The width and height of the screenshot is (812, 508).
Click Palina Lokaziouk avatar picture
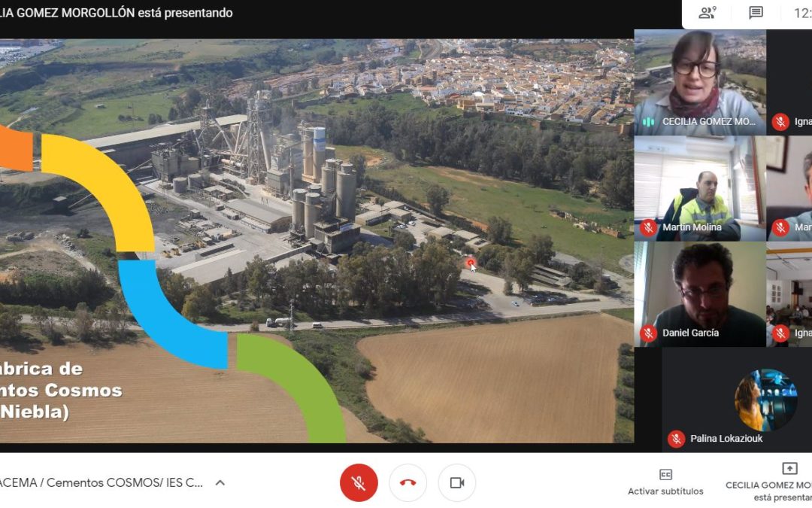[765, 400]
